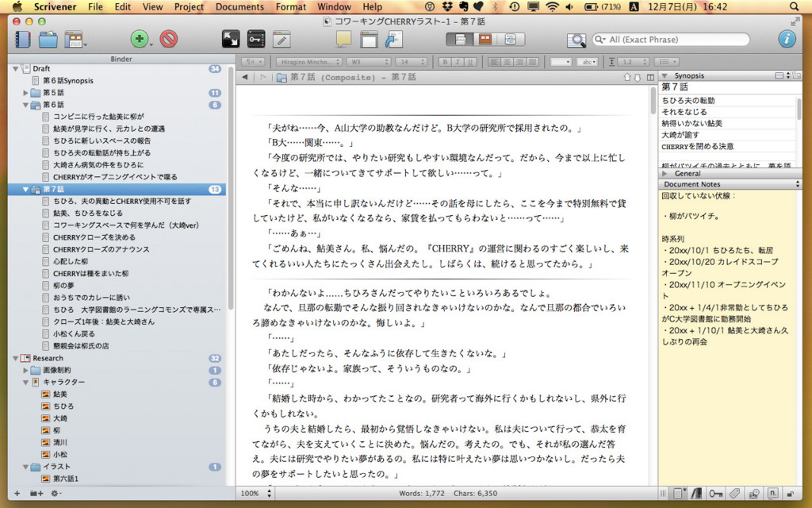812x508 pixels.
Task: Click the Compile export icon
Action: coord(394,39)
